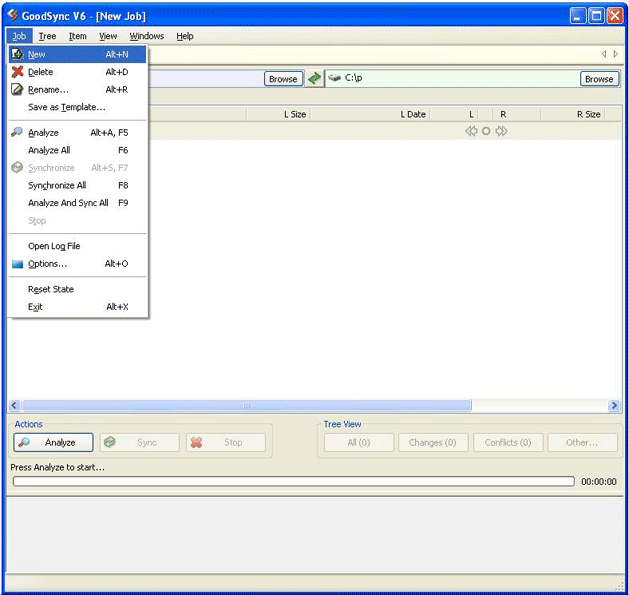
Task: Click the right tab-scroll triangle icon
Action: click(x=616, y=54)
